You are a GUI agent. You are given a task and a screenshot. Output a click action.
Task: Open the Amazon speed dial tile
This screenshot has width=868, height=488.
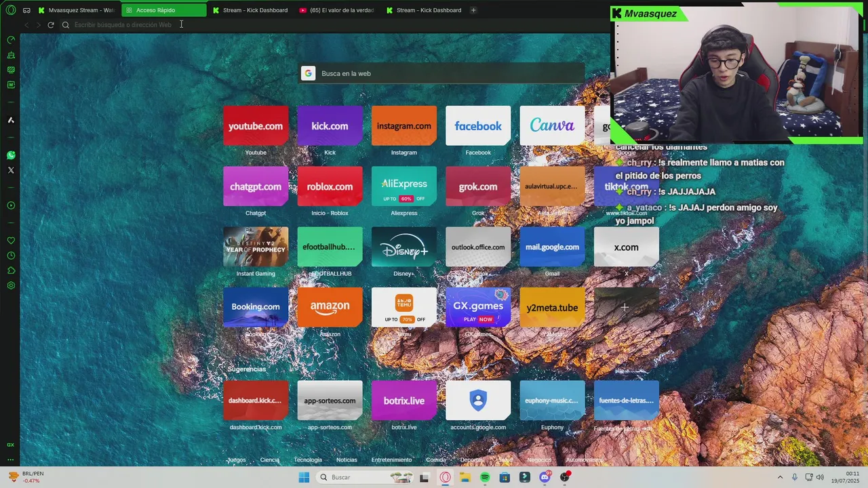(x=330, y=307)
